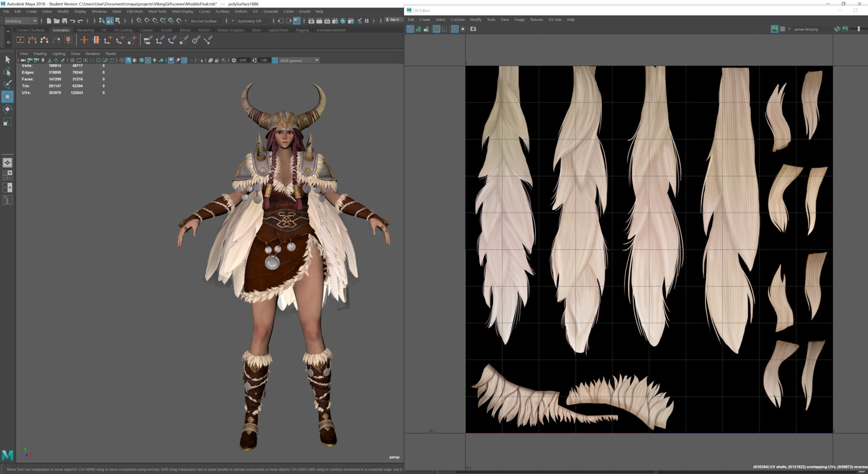Click the Redo arrow icon
The image size is (868, 474).
[x=80, y=21]
